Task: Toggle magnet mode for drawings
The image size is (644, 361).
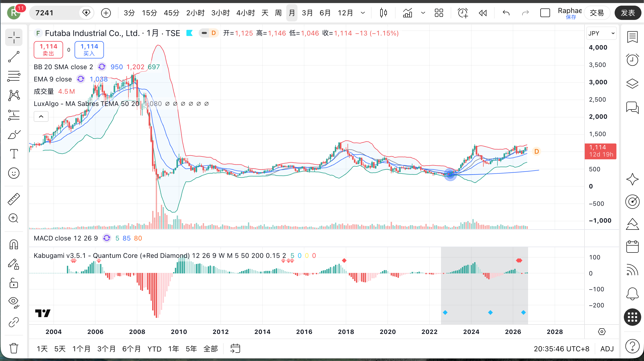Action: click(14, 245)
